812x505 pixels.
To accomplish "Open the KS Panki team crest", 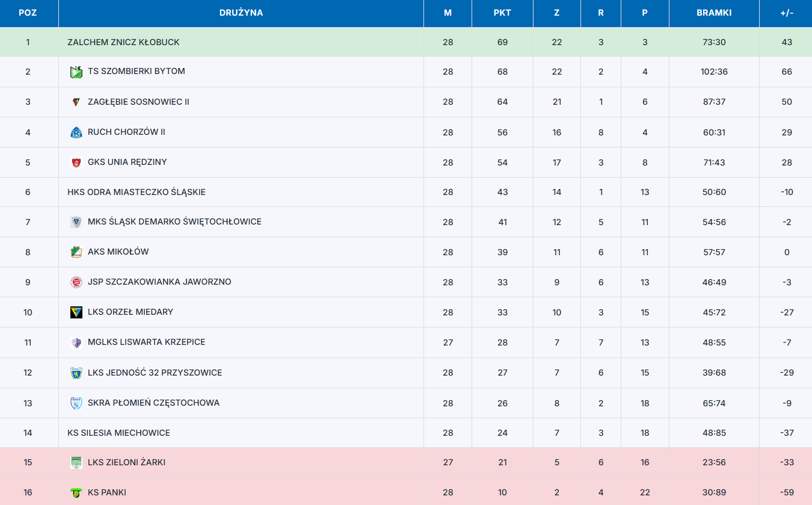I will (x=76, y=493).
